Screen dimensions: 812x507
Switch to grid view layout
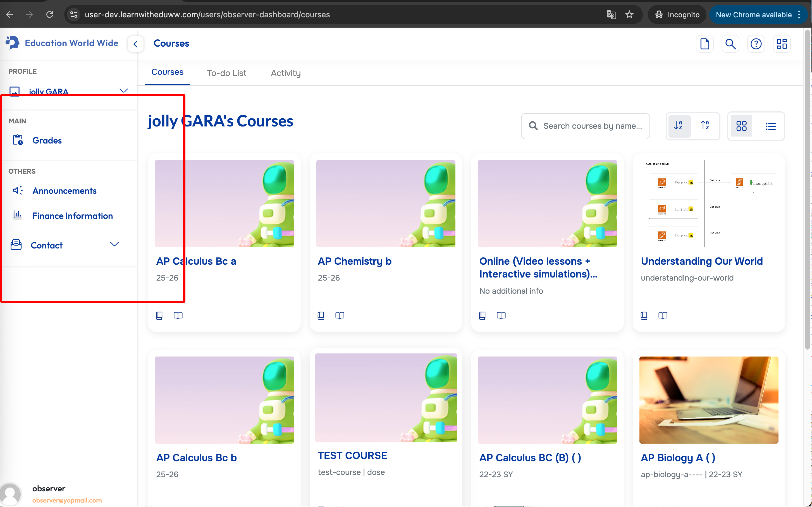(x=741, y=126)
